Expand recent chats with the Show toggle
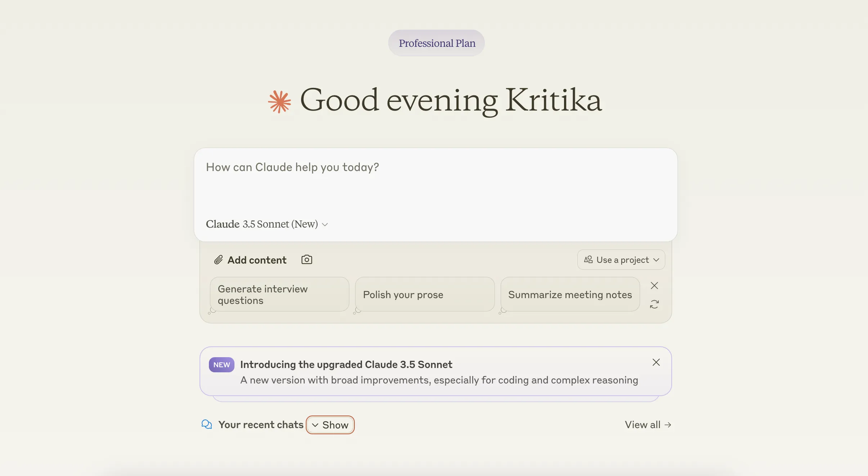Viewport: 868px width, 476px height. [330, 425]
